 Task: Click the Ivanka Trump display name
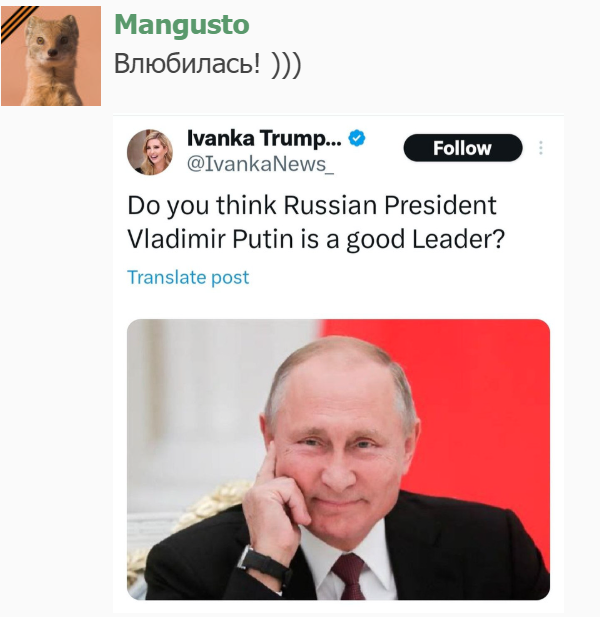coord(264,137)
